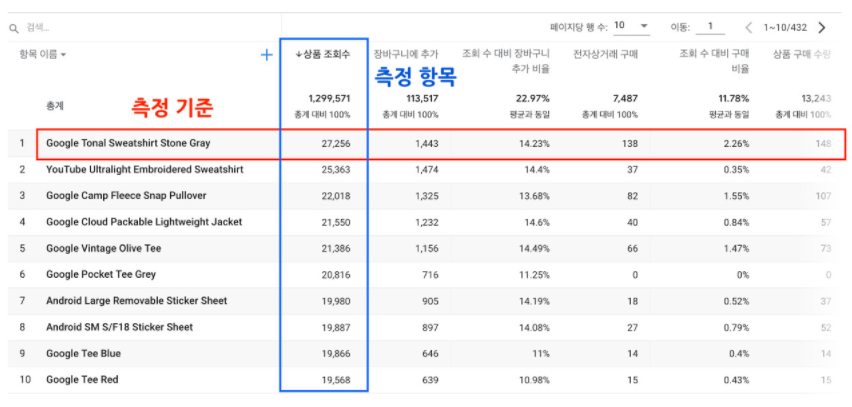This screenshot has height=407, width=852.
Task: Click purchase ratio 0% cell
Action: point(742,275)
